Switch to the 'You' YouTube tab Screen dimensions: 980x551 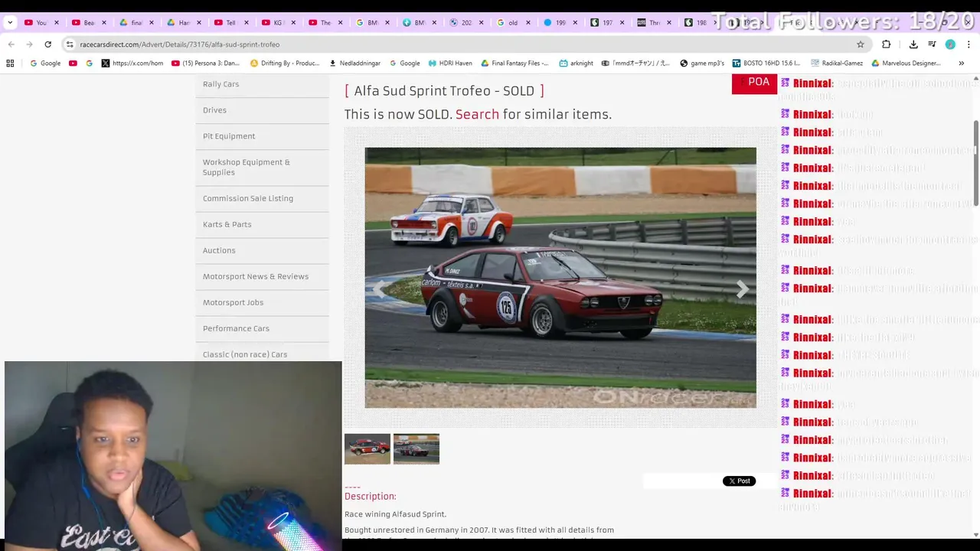pyautogui.click(x=35, y=23)
